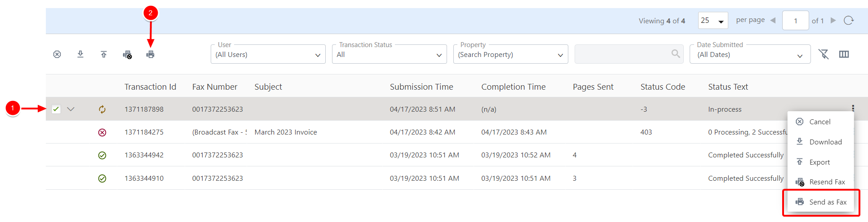Clear all filters with the funnel icon

[824, 54]
